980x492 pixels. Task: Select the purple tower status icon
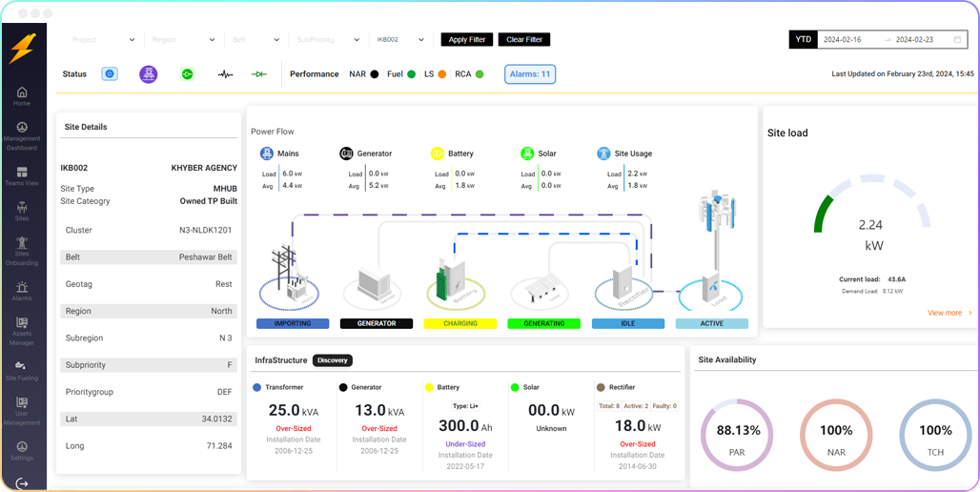tap(148, 74)
